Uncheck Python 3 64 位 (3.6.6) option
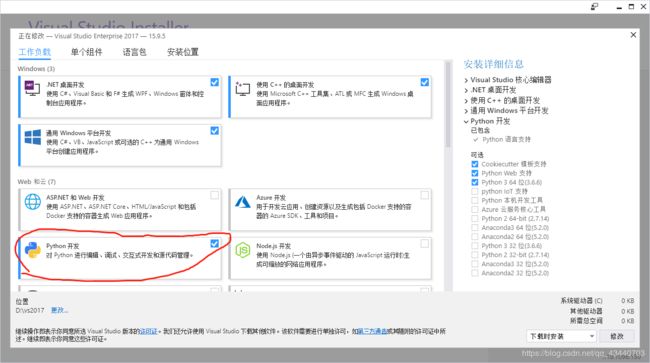Viewport: 650px width, 363px height. coord(475,182)
